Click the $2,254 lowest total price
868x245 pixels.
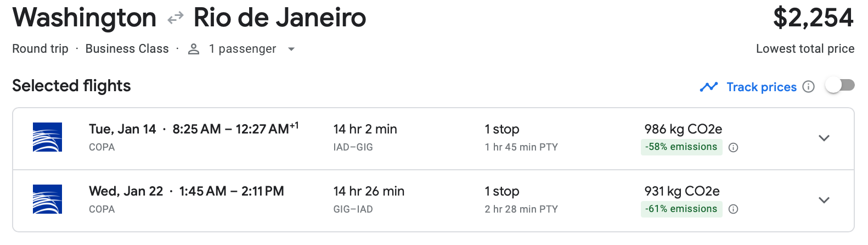pyautogui.click(x=813, y=18)
